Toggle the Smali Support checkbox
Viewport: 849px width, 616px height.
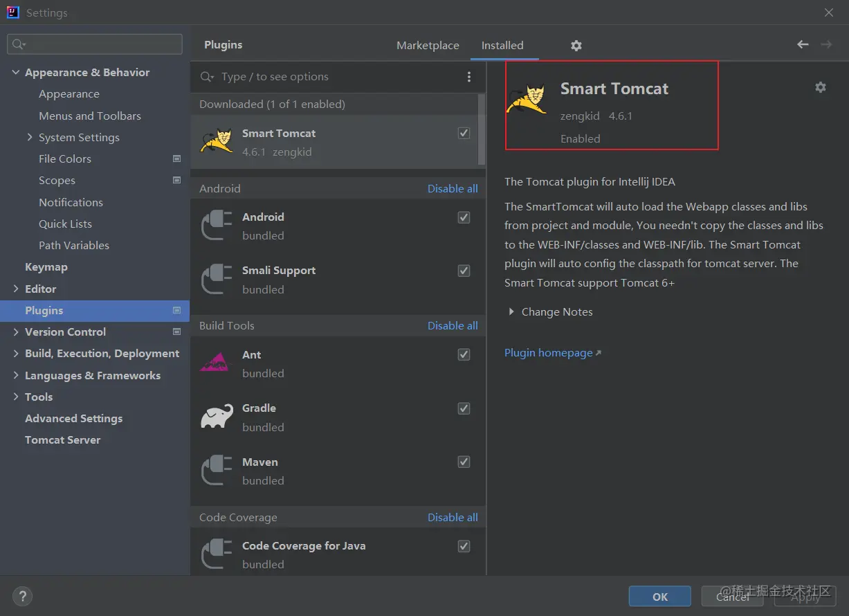click(x=464, y=271)
